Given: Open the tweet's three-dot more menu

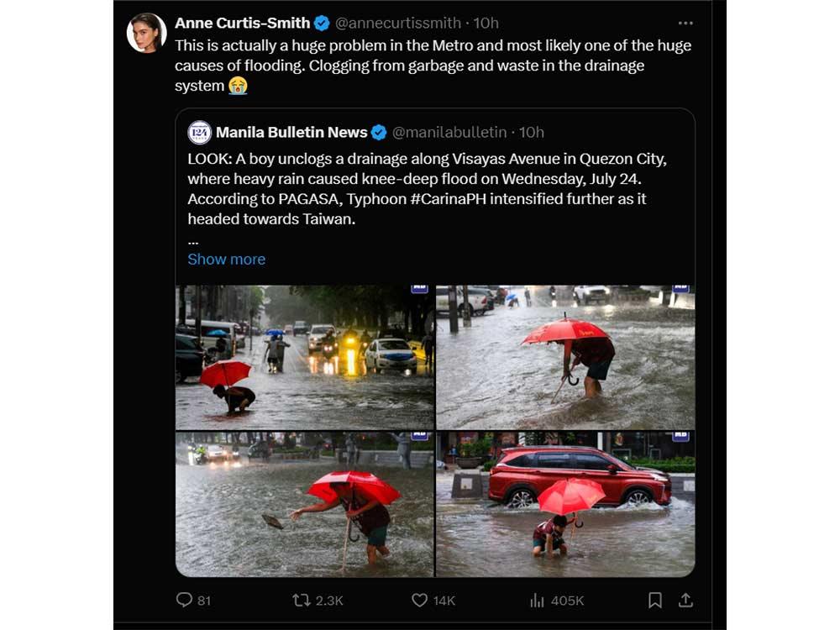Looking at the screenshot, I should [685, 23].
